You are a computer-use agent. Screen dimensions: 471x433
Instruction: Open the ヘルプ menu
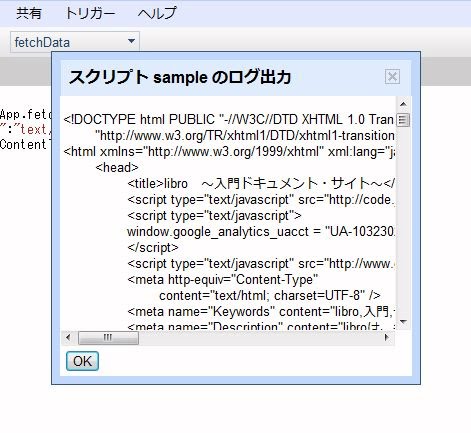[x=157, y=13]
